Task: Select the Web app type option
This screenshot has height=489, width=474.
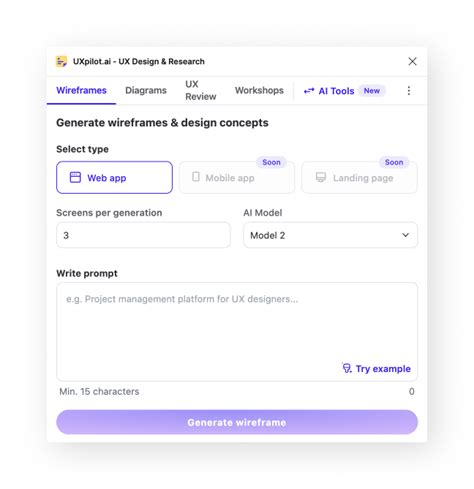Action: [114, 177]
